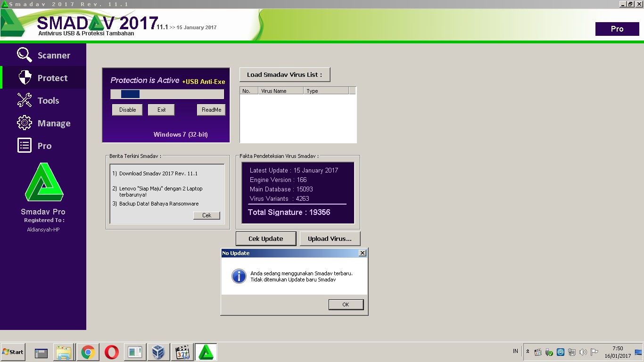The height and width of the screenshot is (362, 644).
Task: Click the protection progress bar
Action: tap(167, 94)
